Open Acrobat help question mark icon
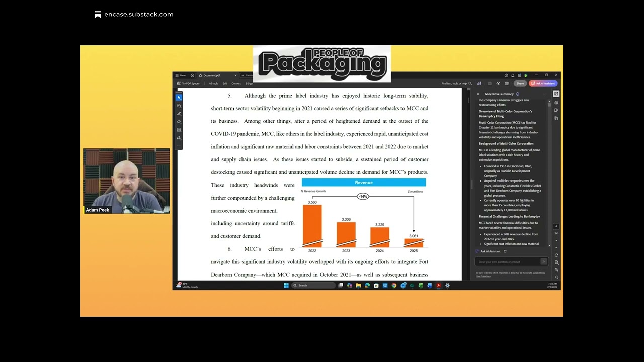 (x=506, y=75)
